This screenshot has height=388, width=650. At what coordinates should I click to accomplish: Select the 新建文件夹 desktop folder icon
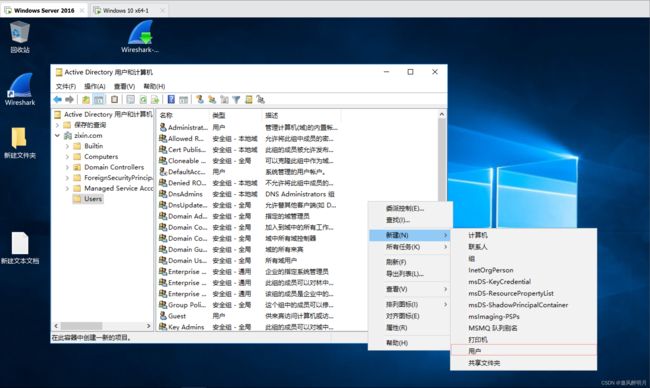click(19, 143)
